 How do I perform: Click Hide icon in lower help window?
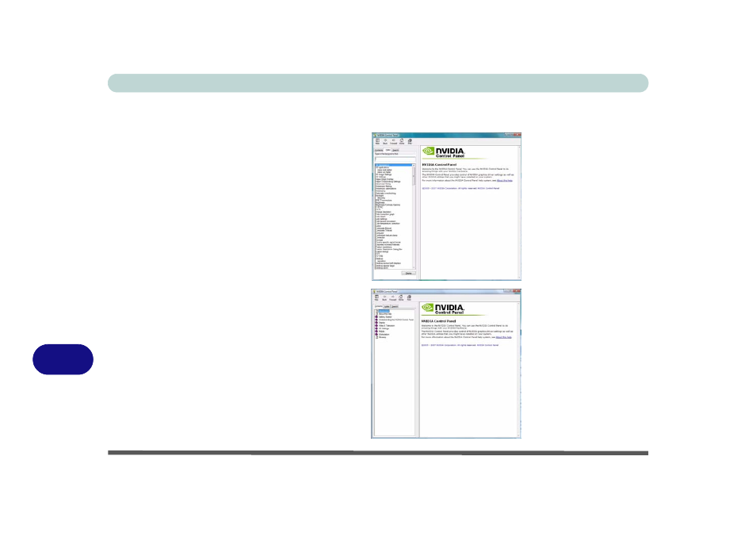(x=376, y=297)
